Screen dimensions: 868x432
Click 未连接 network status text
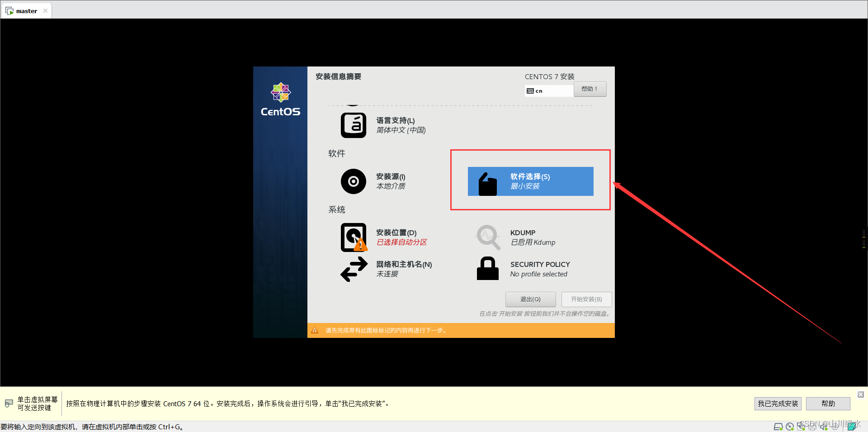[x=387, y=274]
